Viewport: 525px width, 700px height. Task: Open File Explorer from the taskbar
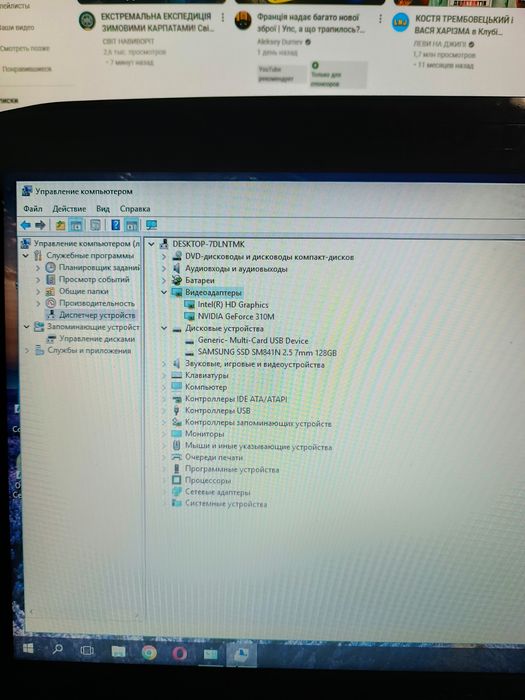pyautogui.click(x=118, y=652)
